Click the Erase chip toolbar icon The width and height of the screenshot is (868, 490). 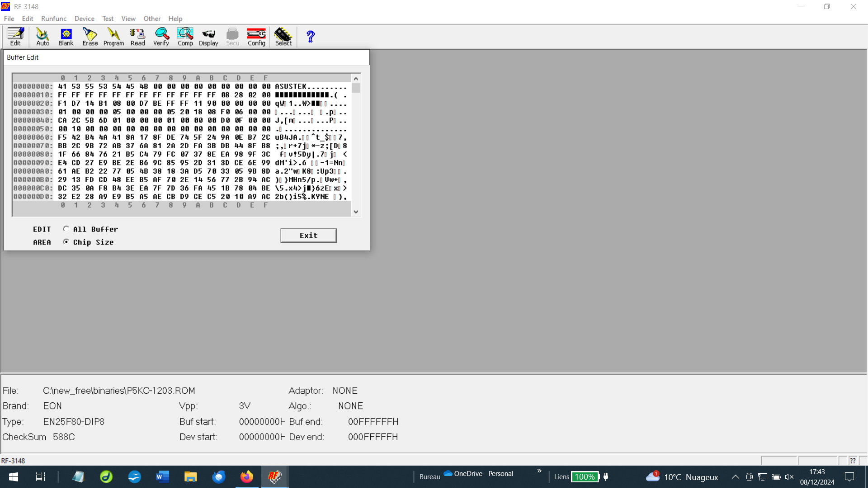90,37
